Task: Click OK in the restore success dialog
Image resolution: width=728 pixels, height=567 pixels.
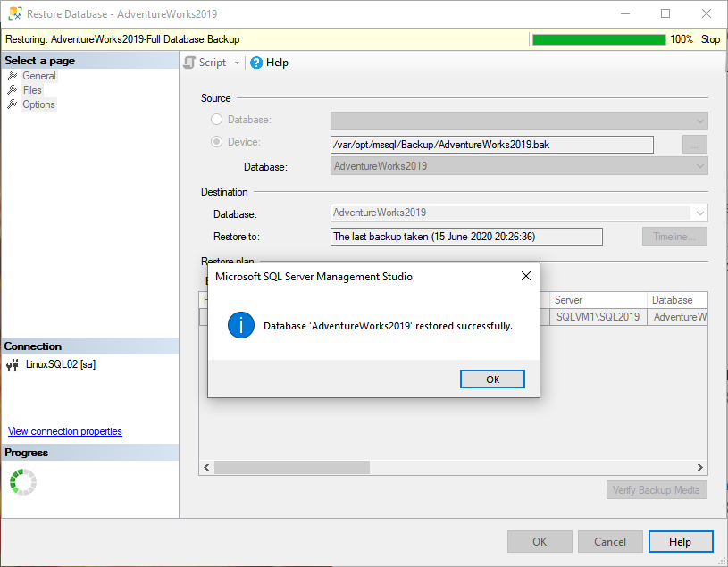Action: click(492, 379)
